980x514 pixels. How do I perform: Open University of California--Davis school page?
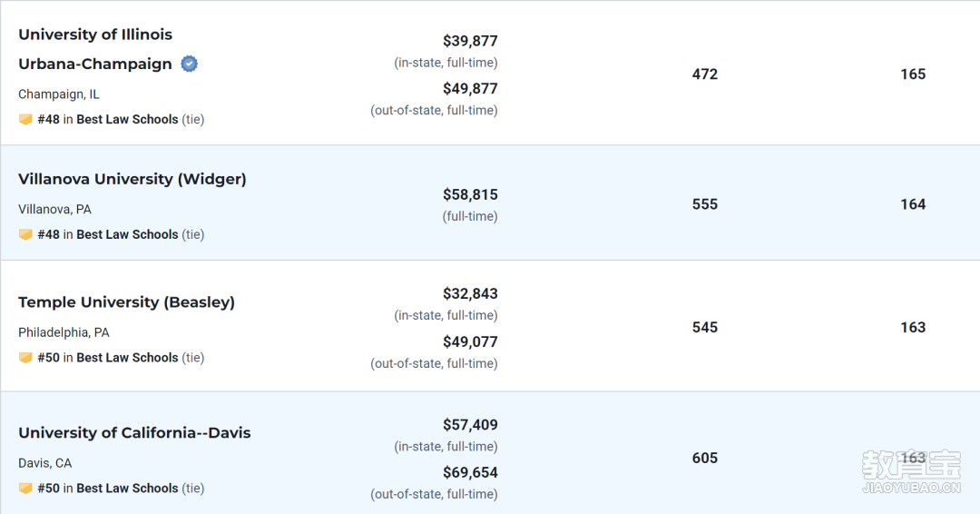(x=134, y=432)
